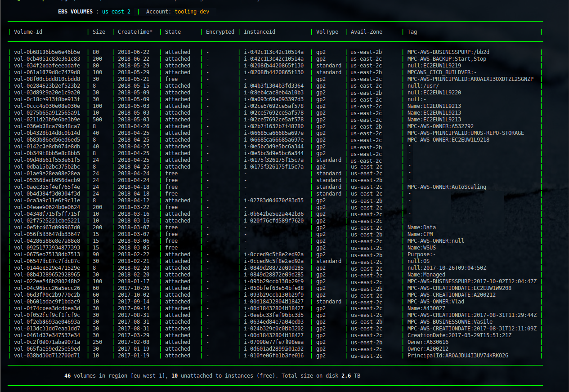Viewport: 569px width, 392px height.
Task: Click the CreateTime* column header
Action: pos(135,32)
